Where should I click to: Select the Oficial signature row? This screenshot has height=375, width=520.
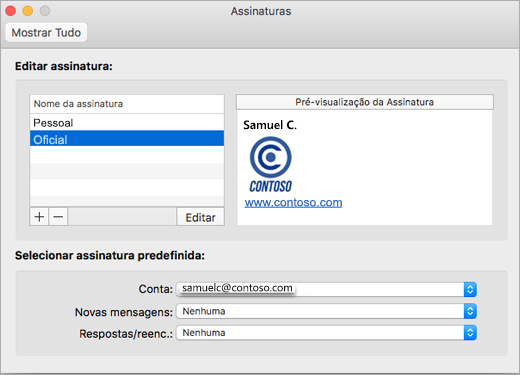[127, 139]
